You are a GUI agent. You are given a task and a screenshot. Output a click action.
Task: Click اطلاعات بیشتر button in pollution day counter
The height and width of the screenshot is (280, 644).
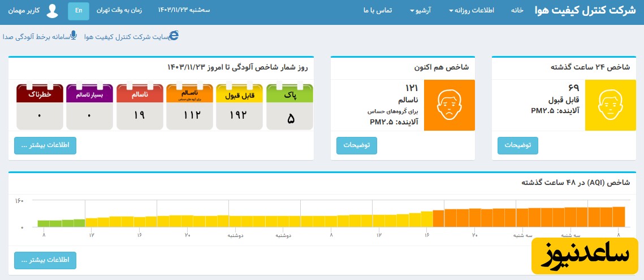pos(45,145)
